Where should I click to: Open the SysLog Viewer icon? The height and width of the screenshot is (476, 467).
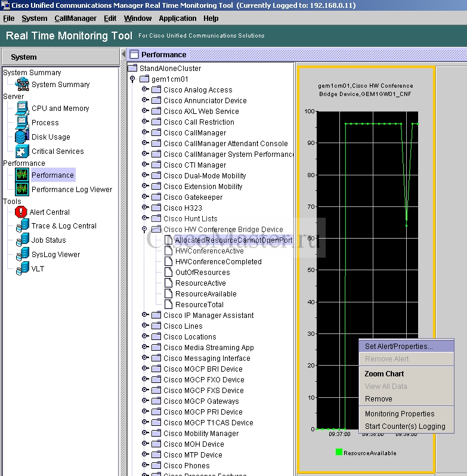click(x=23, y=254)
